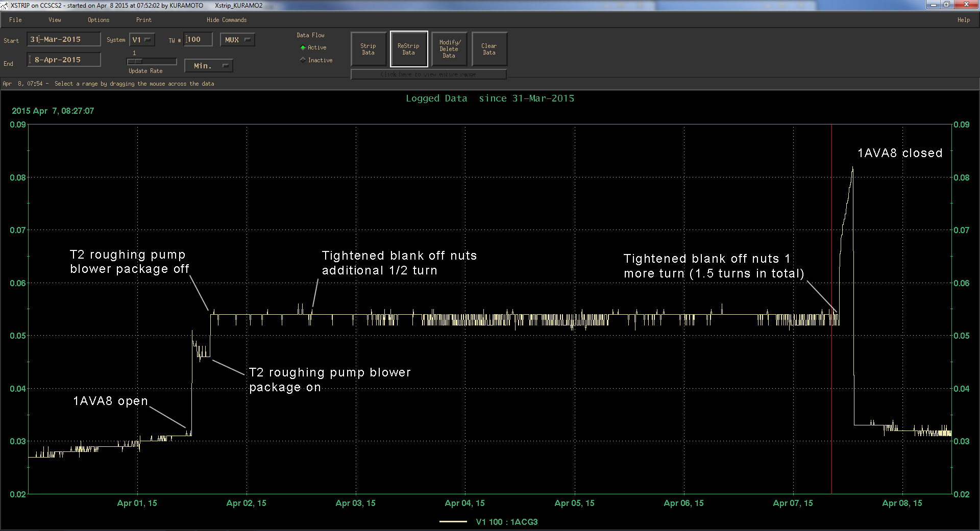The width and height of the screenshot is (980, 531).
Task: Click the Start date field 31-Mar-2015
Action: click(x=64, y=39)
